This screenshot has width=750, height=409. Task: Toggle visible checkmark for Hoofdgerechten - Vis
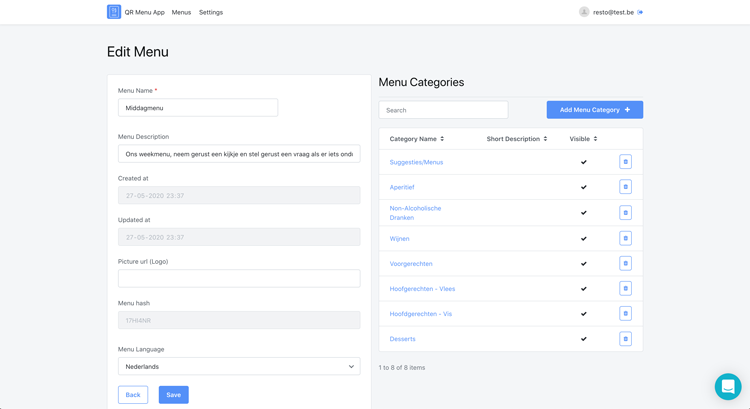pos(584,314)
